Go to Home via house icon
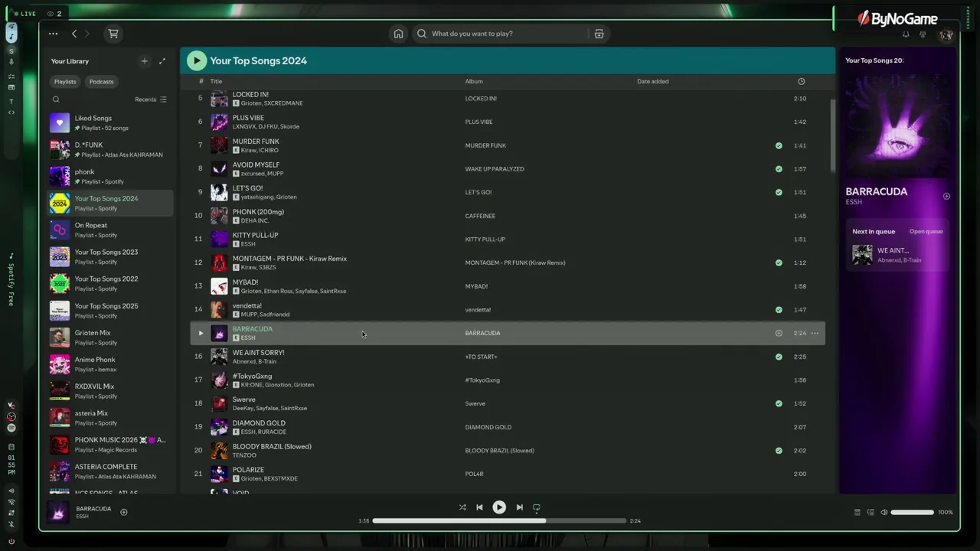 click(398, 34)
